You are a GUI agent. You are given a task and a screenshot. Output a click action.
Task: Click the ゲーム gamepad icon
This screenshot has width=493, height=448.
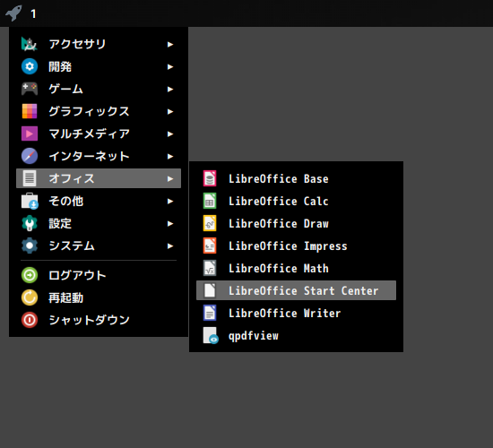coord(30,89)
